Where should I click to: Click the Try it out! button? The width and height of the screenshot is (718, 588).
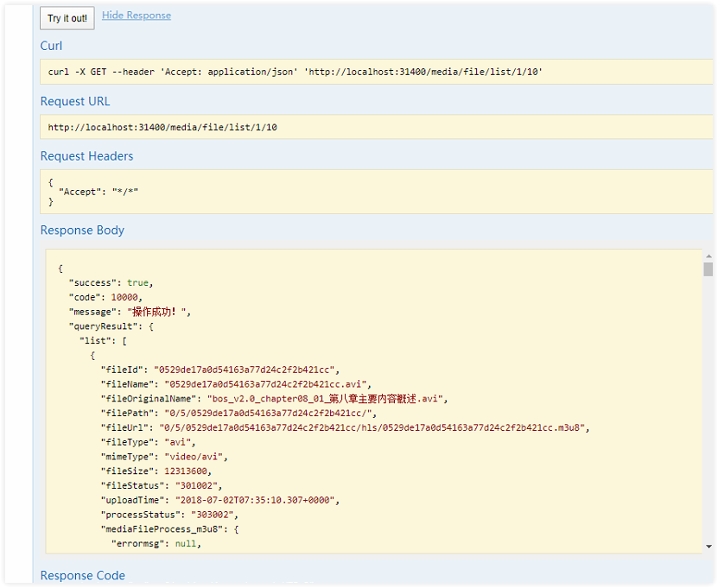pyautogui.click(x=67, y=18)
